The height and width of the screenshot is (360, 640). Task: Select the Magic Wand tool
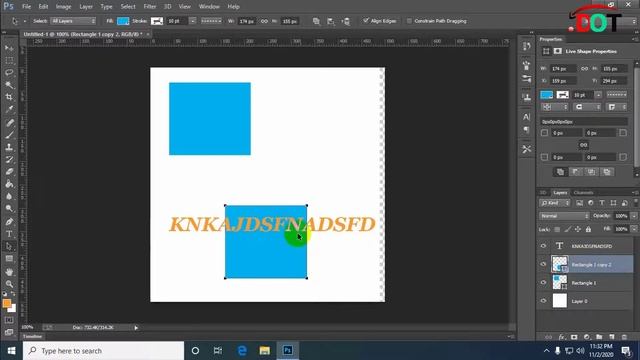pos(9,85)
